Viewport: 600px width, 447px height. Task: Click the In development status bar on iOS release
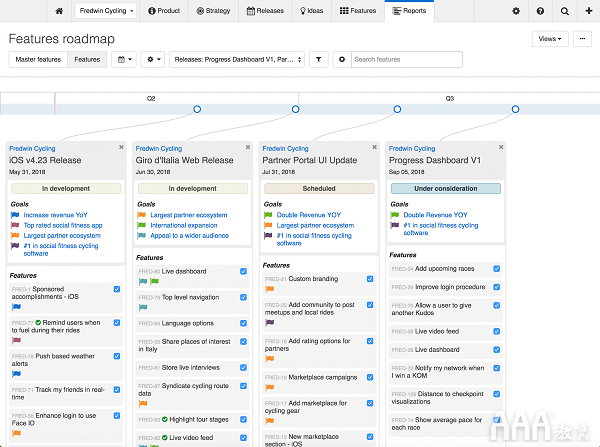coord(66,188)
